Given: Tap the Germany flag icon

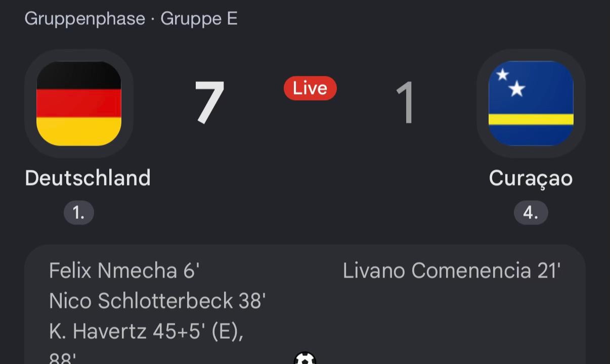Looking at the screenshot, I should (79, 104).
